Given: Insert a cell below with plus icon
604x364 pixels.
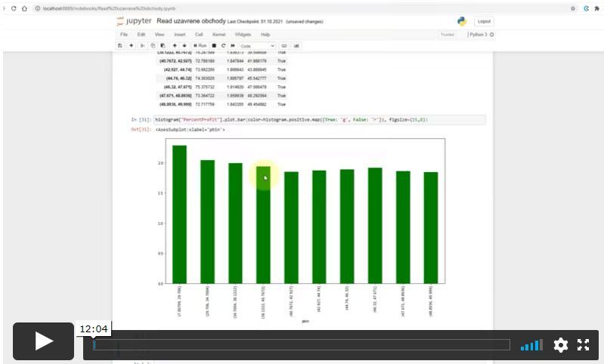Looking at the screenshot, I should [132, 46].
